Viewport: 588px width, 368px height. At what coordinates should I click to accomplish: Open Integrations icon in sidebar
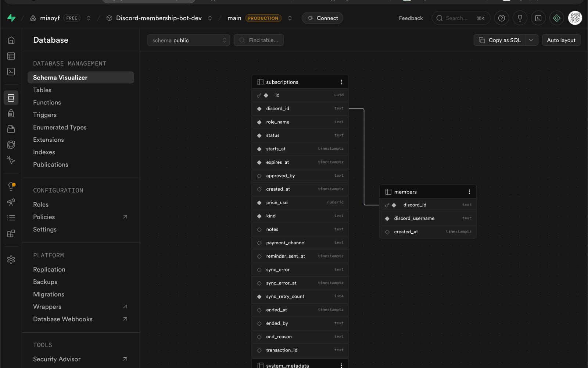tap(11, 233)
